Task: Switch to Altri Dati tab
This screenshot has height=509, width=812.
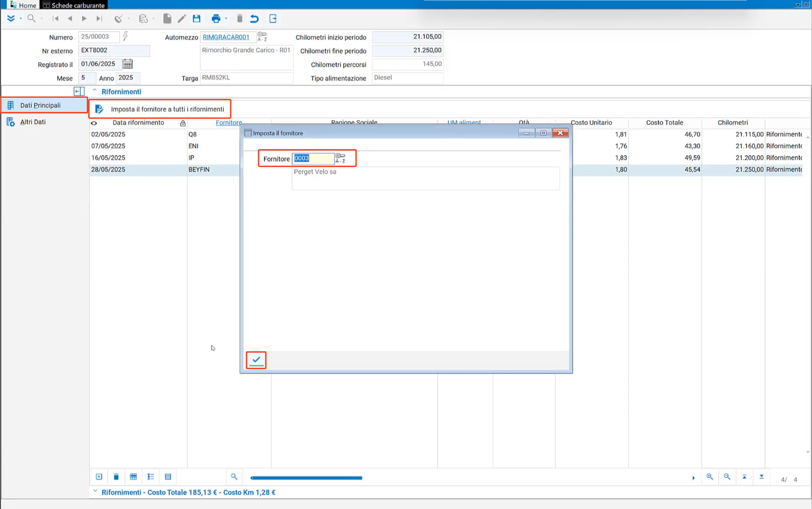Action: coord(33,122)
